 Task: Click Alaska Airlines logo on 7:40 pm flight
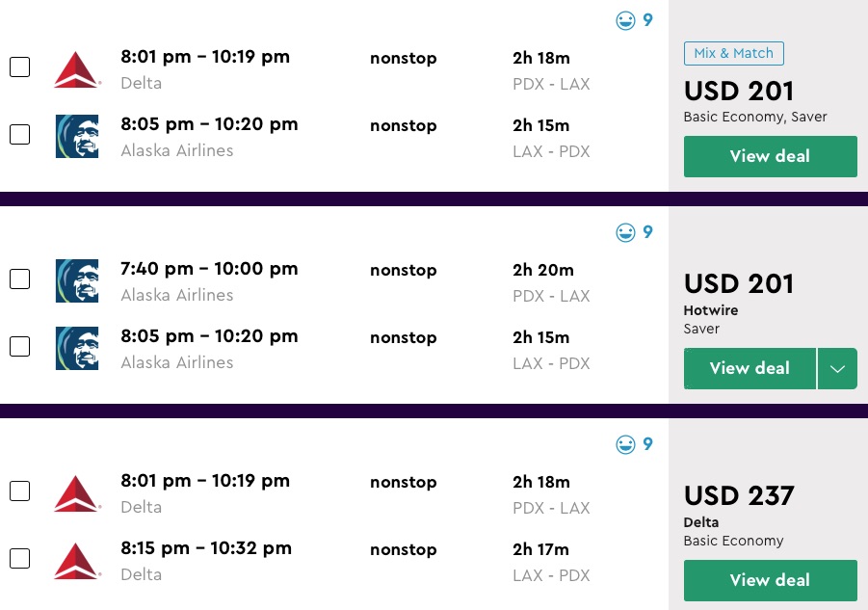77,280
